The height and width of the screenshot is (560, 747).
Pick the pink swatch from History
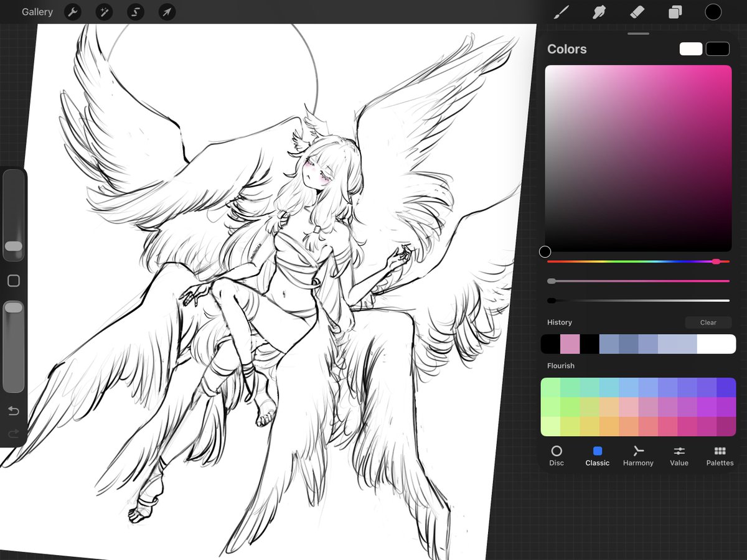pos(570,344)
